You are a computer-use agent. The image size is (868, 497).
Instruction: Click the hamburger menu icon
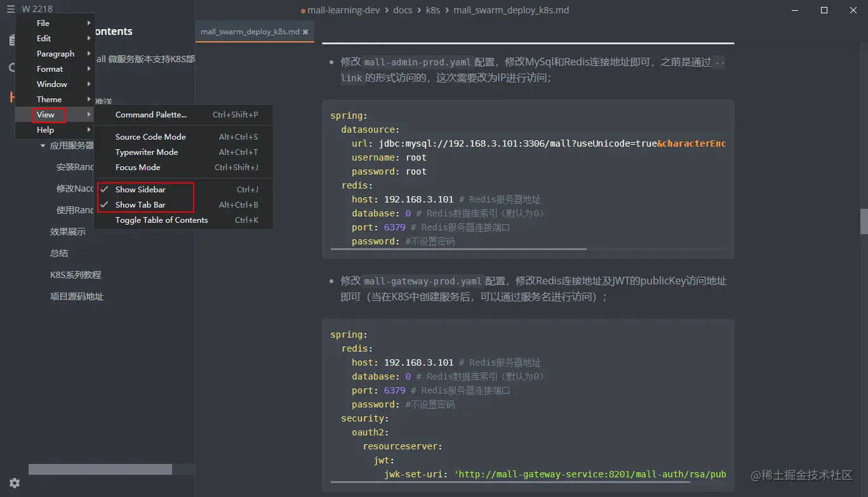(x=10, y=9)
